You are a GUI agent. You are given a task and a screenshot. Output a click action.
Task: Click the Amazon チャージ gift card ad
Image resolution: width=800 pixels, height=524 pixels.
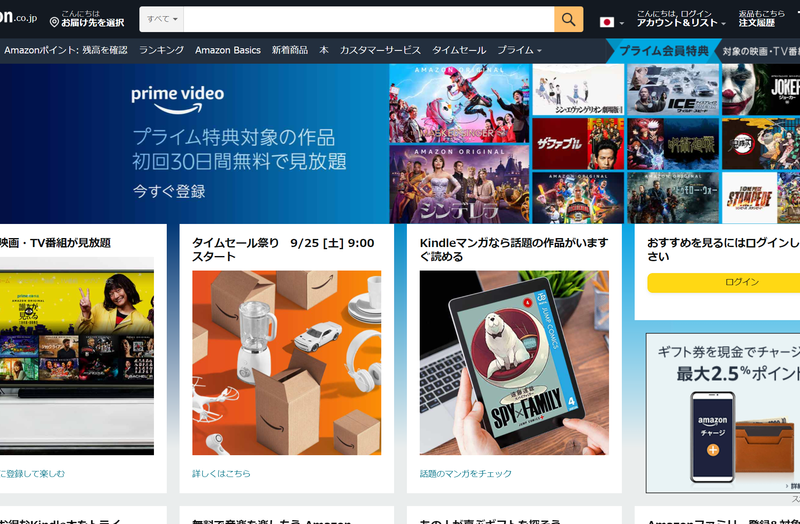722,413
